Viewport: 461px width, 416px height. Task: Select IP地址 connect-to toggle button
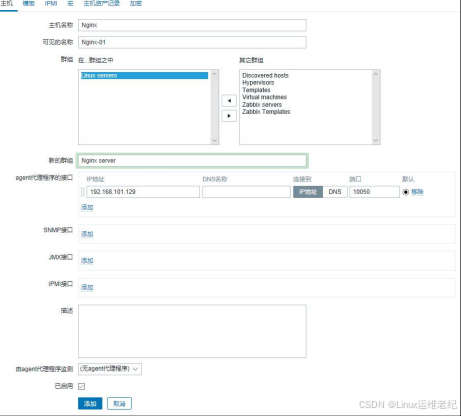pos(308,192)
